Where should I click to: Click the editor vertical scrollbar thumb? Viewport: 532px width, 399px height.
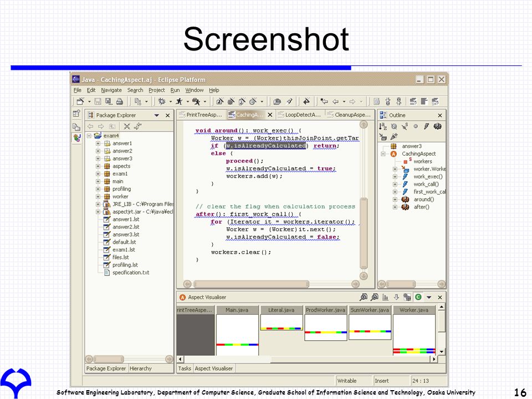coord(364,233)
